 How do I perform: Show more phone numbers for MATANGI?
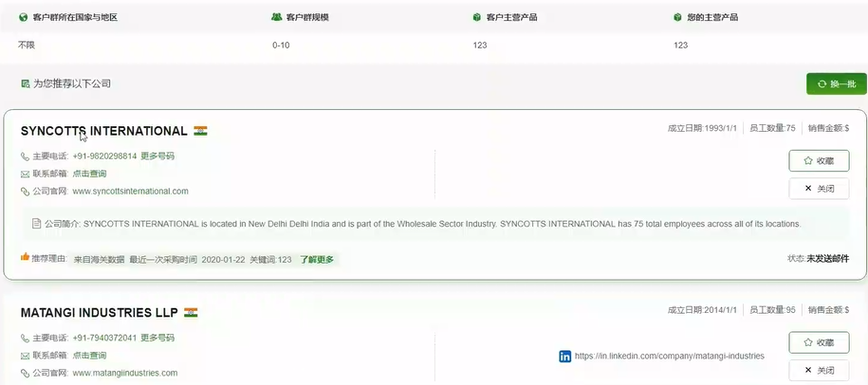tap(157, 338)
